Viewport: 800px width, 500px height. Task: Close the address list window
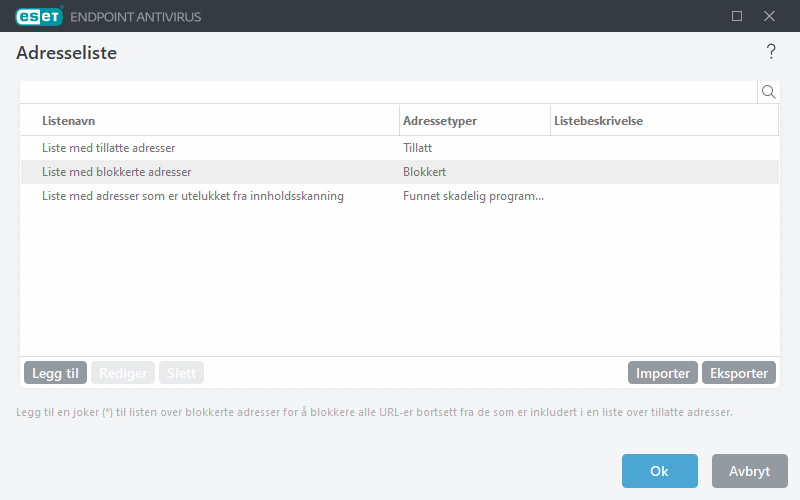click(x=769, y=16)
